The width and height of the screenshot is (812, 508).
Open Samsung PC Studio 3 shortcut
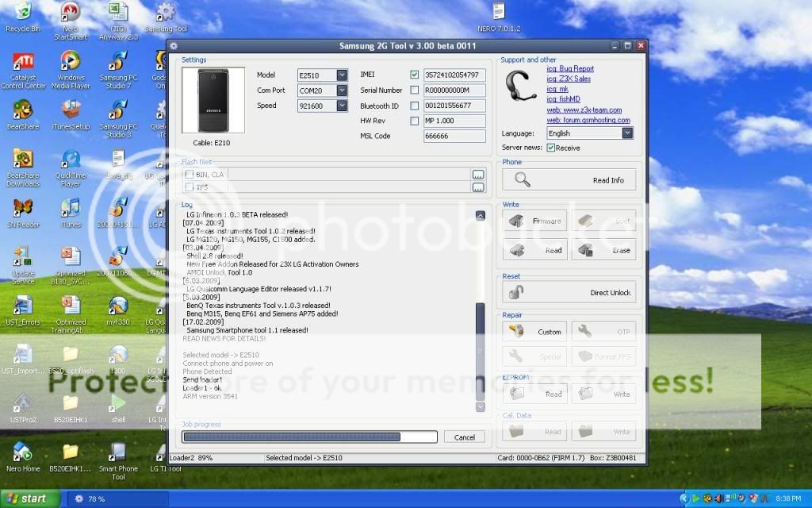coord(118,119)
